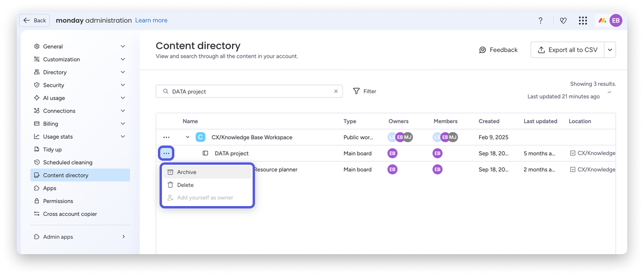Expand the Billing section
Image resolution: width=644 pixels, height=276 pixels.
pyautogui.click(x=123, y=124)
